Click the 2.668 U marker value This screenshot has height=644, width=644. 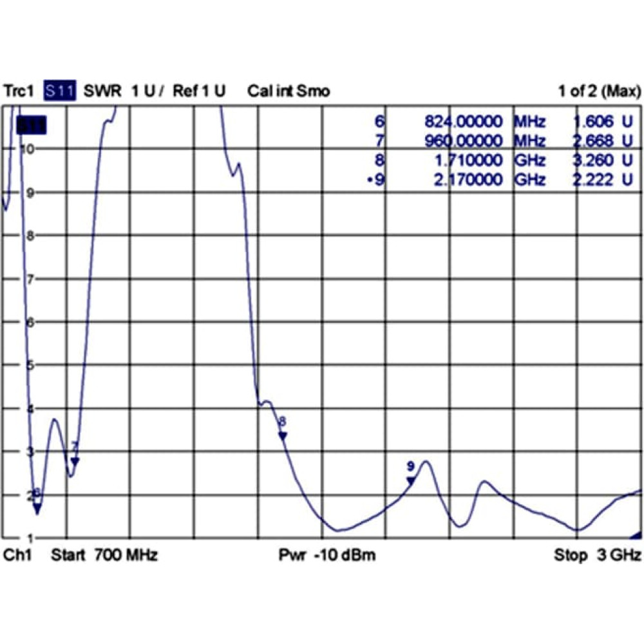(603, 141)
